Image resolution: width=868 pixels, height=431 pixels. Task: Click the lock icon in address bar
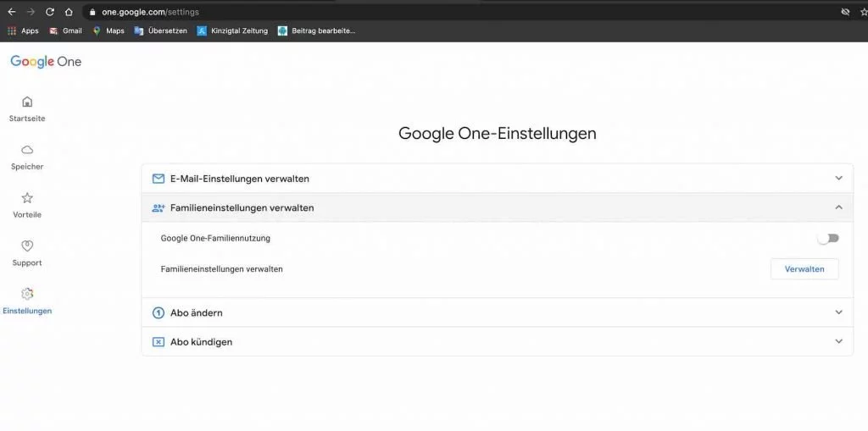tap(92, 12)
